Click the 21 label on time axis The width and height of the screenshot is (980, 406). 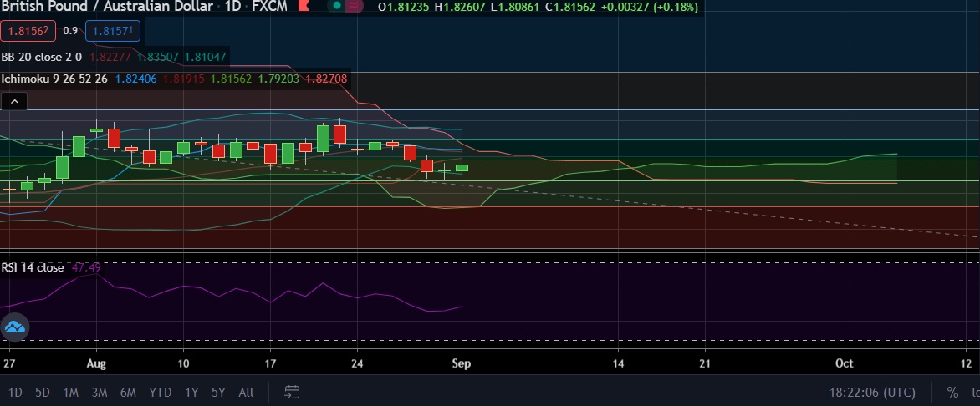coord(705,363)
